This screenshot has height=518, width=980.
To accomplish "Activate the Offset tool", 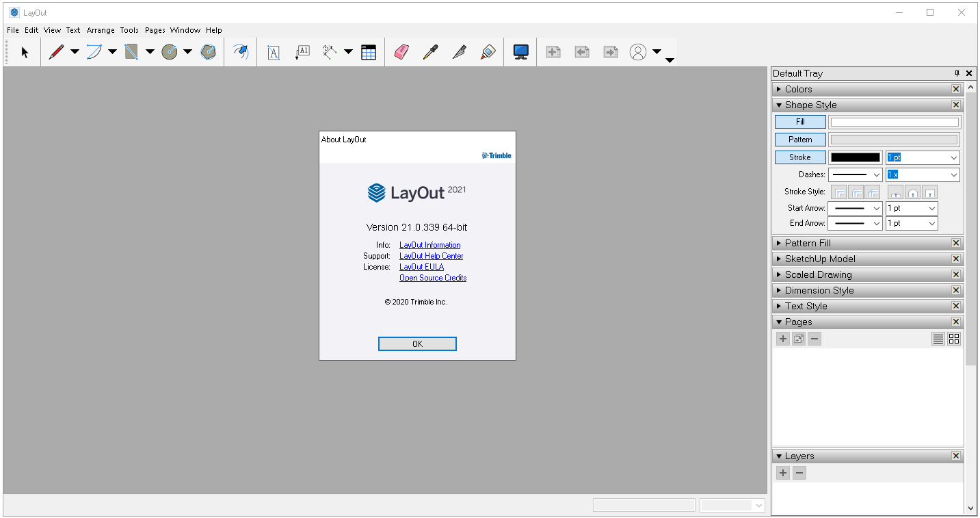I will [241, 52].
